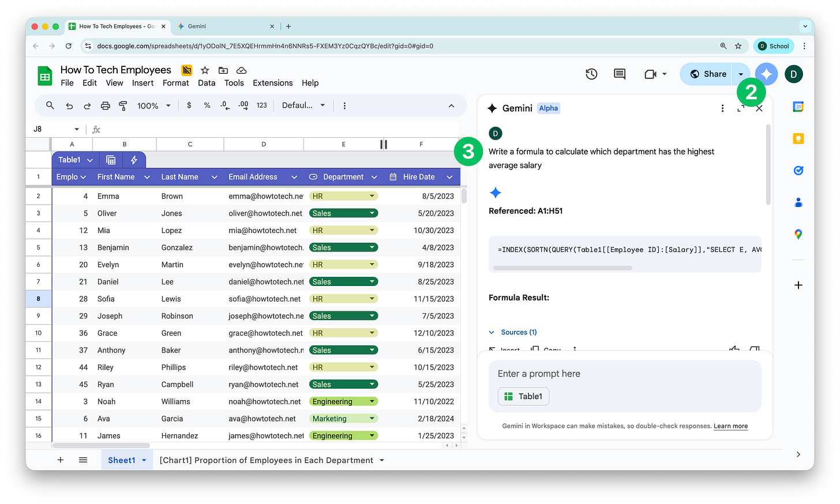Undo the last action in toolbar
The image size is (840, 504).
pyautogui.click(x=69, y=106)
